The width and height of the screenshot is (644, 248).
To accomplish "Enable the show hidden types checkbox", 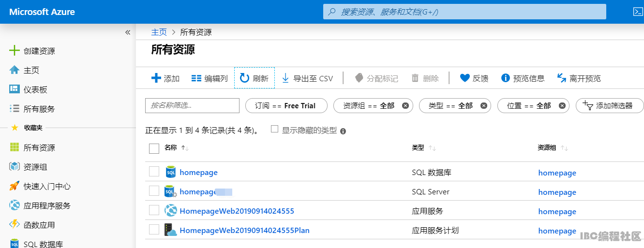I will point(274,129).
